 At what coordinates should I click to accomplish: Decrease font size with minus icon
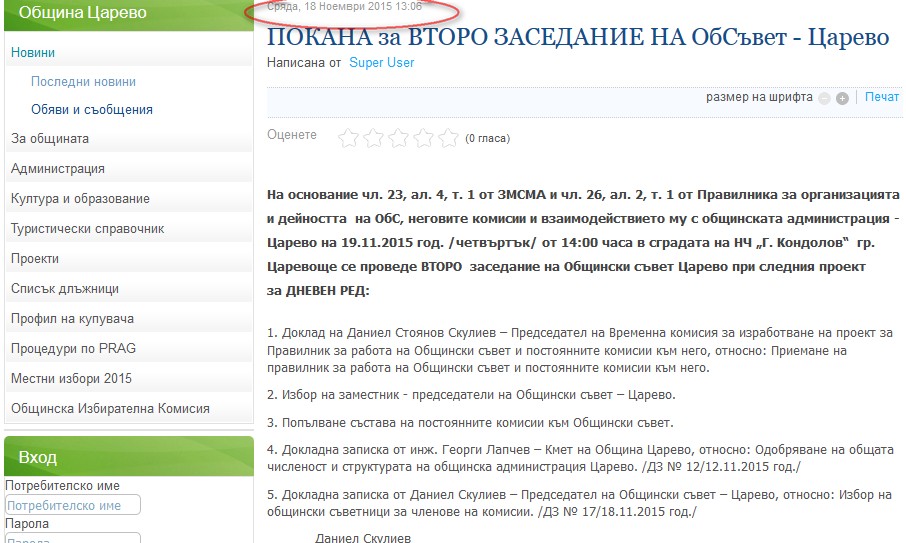[825, 98]
